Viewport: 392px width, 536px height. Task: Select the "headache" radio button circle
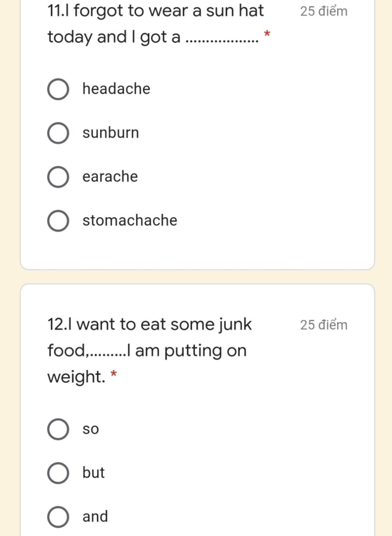[x=58, y=89]
